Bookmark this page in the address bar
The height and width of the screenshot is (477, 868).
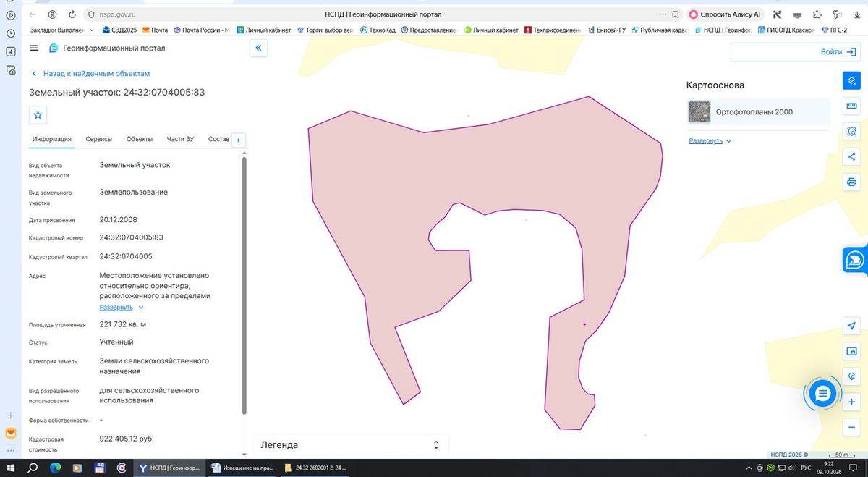(x=675, y=14)
